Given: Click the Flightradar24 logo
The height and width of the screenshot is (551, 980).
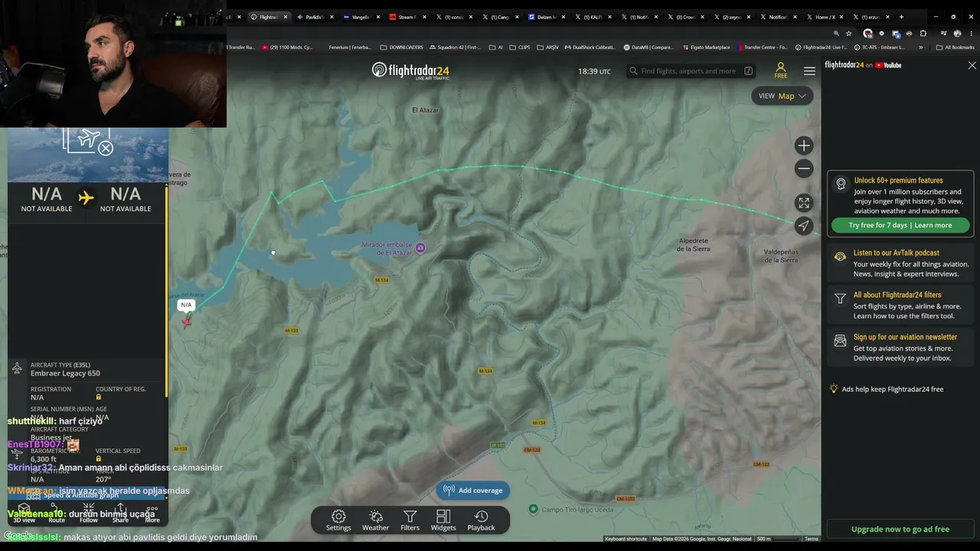Looking at the screenshot, I should coord(410,71).
